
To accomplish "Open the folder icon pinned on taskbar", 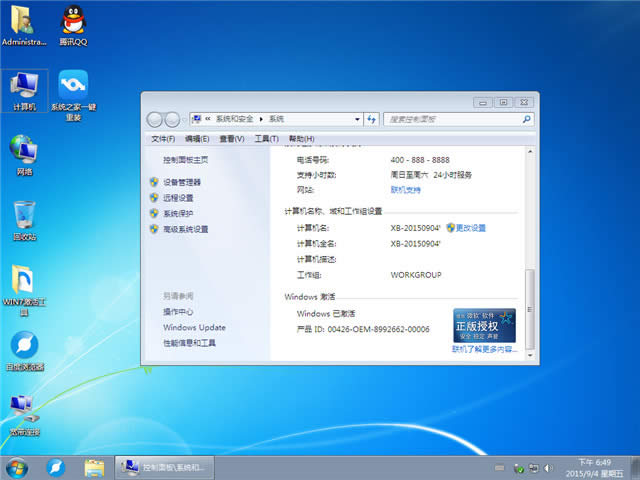I will (95, 467).
